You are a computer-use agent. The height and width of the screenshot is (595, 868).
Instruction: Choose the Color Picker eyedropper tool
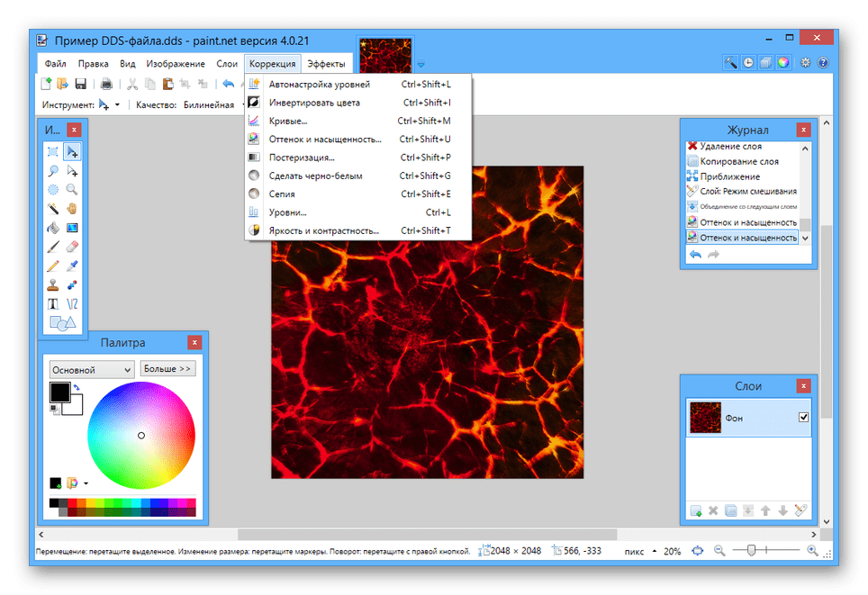pos(73,266)
